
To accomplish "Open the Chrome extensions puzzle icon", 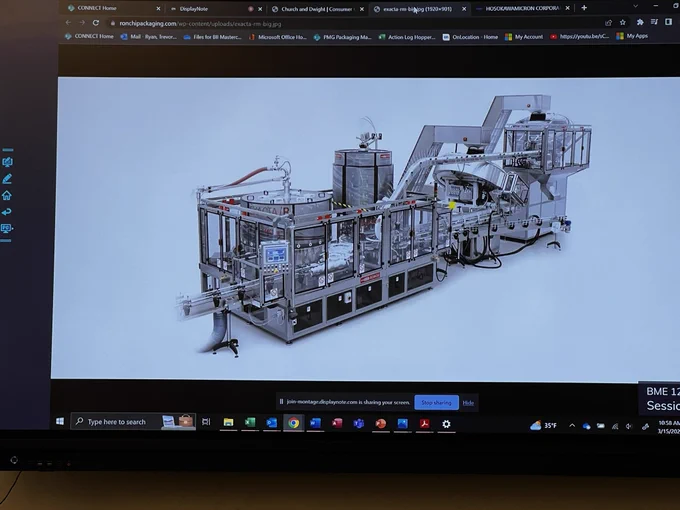I will pyautogui.click(x=640, y=22).
